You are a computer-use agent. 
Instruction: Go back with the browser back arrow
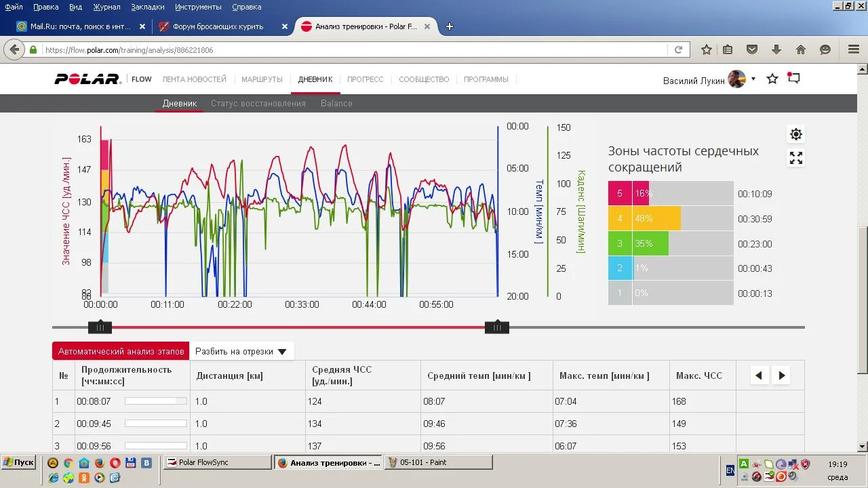(14, 49)
